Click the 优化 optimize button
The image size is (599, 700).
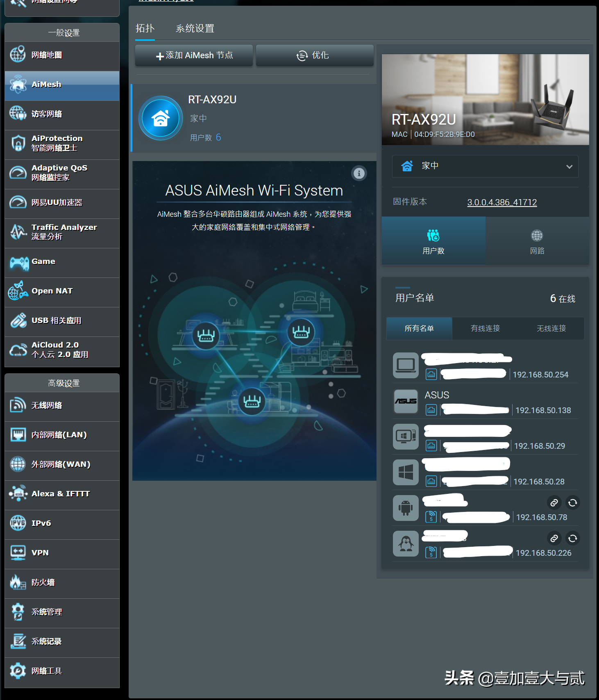click(x=315, y=55)
